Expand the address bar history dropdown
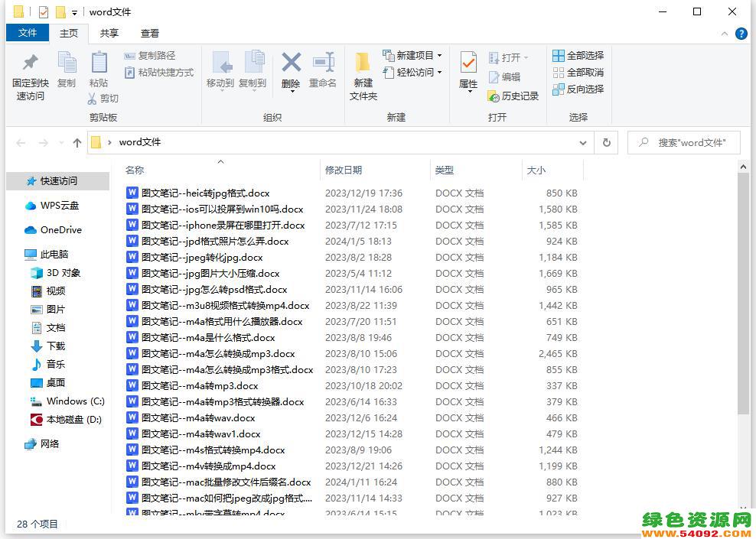756x539 pixels. (x=583, y=143)
